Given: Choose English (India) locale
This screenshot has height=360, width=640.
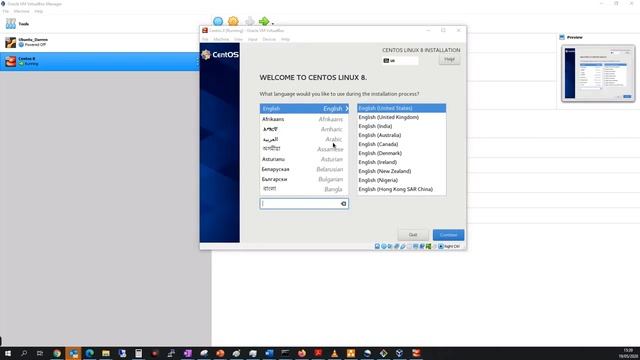Looking at the screenshot, I should pos(402,126).
